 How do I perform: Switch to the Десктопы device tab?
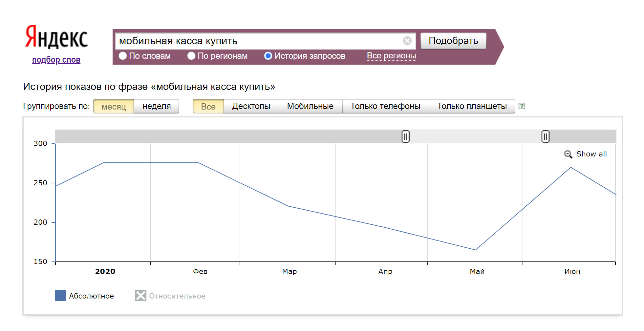click(x=251, y=106)
